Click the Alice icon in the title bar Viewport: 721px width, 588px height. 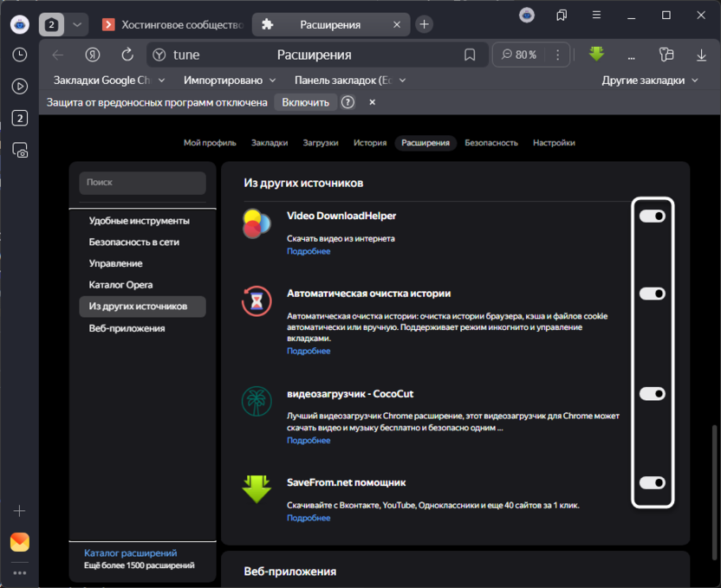527,16
